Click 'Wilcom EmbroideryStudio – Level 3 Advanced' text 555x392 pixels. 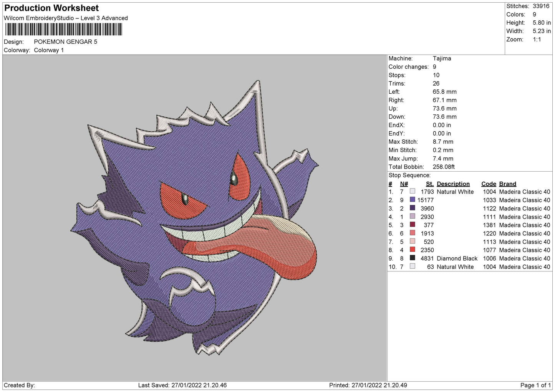pos(66,18)
